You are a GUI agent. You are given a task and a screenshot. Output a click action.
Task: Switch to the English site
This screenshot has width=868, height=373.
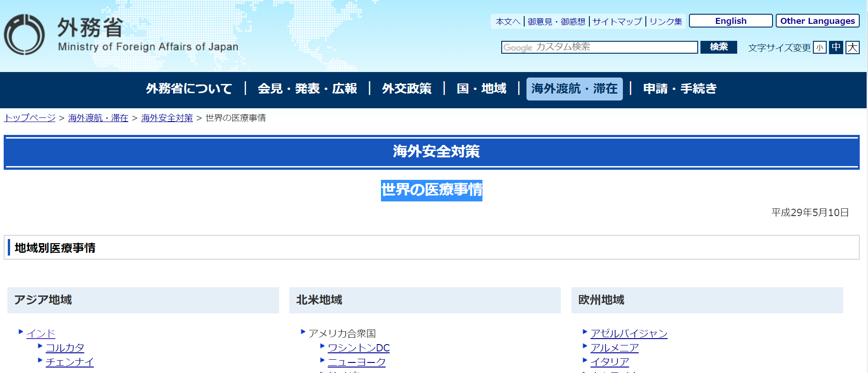730,21
